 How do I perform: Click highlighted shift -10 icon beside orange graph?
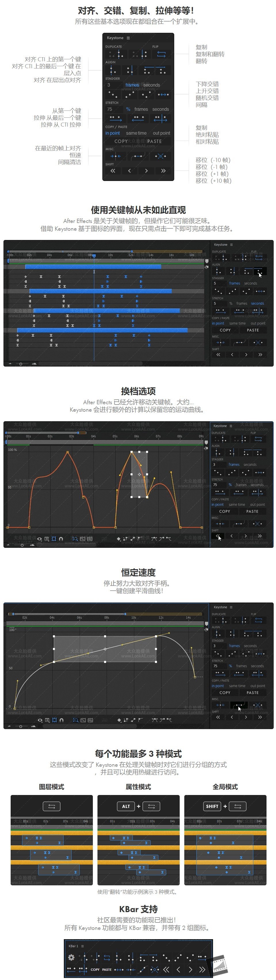tap(218, 536)
